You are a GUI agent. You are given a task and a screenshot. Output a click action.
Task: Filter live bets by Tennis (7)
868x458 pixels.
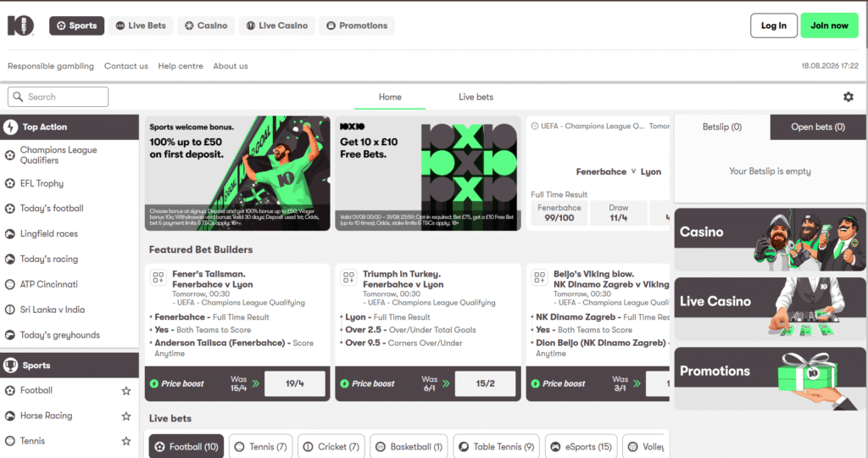pyautogui.click(x=261, y=447)
